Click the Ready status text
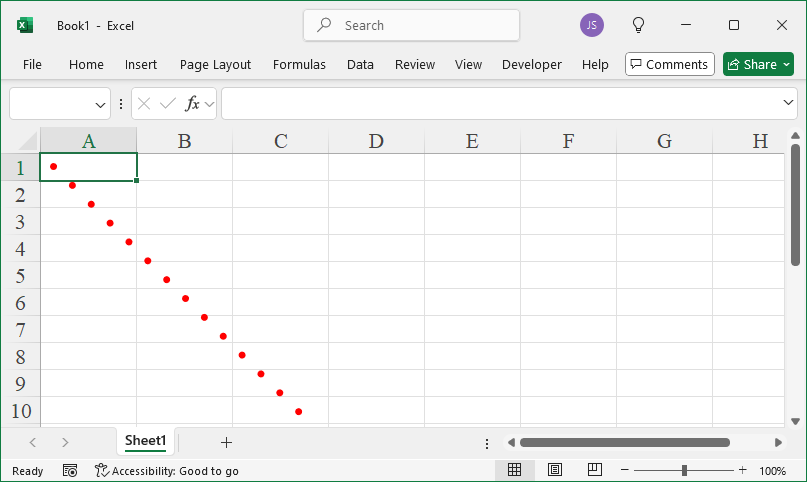This screenshot has height=482, width=807. click(x=28, y=471)
